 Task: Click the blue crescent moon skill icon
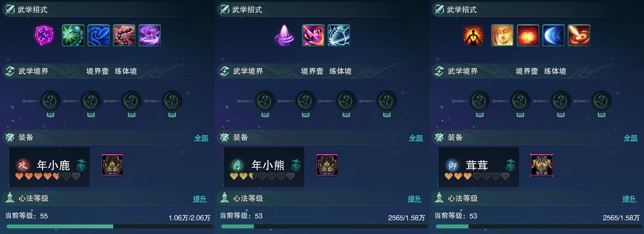coord(553,35)
